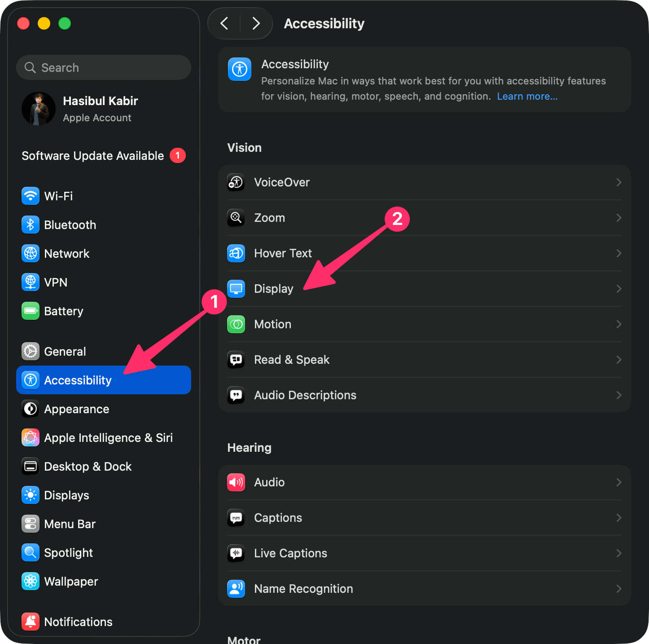Click the Read & Speak icon
Screen dimensions: 649x644
236,360
